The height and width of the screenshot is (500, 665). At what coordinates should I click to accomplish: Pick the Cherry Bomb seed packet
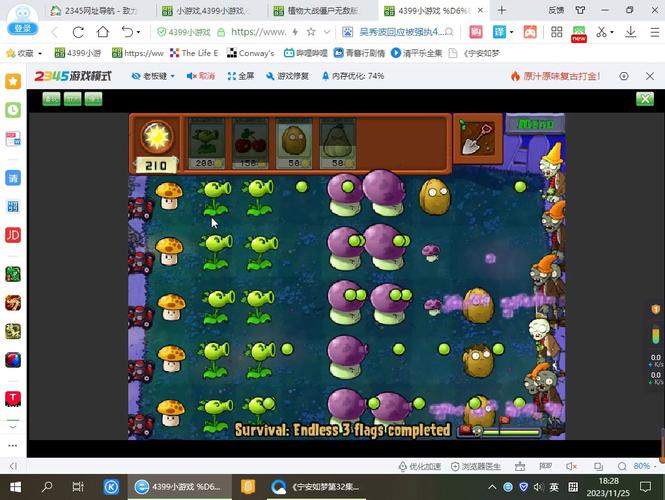[249, 142]
